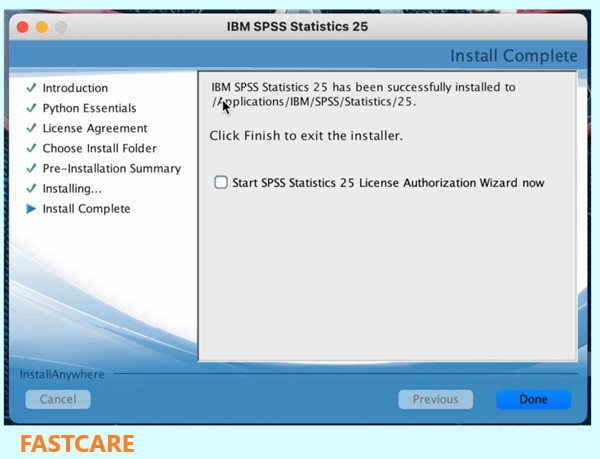Viewport: 600px width, 459px height.
Task: Select the Pre-Installation Summary step
Action: tap(112, 169)
